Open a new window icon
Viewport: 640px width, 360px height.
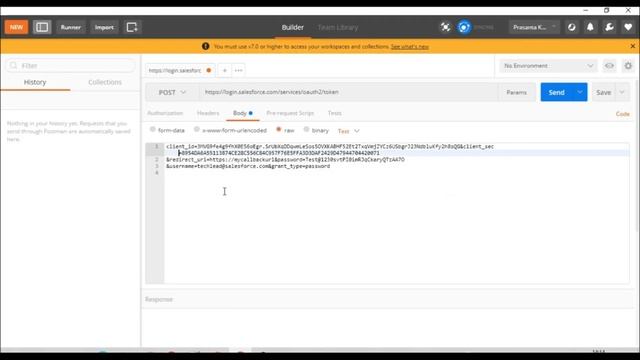click(x=132, y=27)
